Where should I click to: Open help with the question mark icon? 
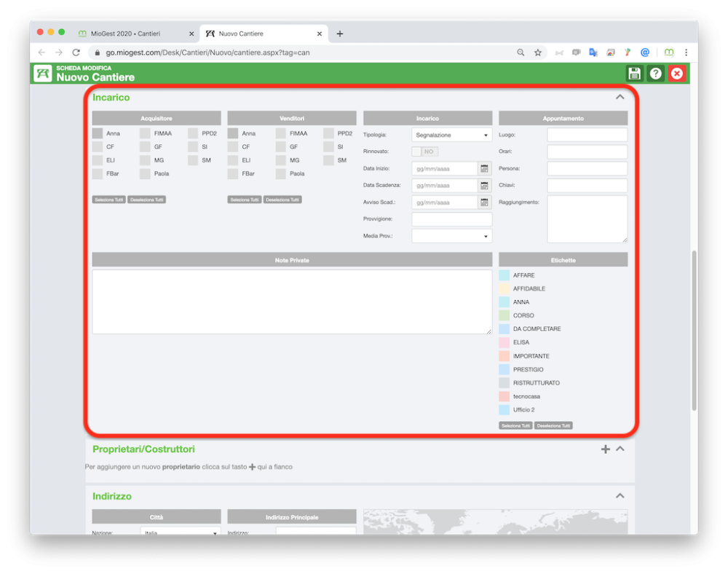tap(656, 74)
